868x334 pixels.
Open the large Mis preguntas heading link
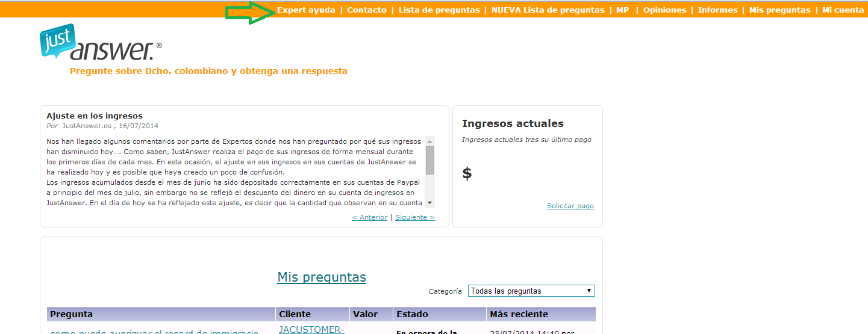(321, 277)
